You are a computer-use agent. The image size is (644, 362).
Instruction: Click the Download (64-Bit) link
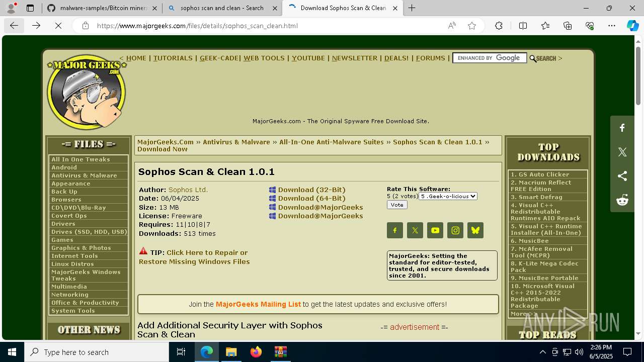(x=312, y=198)
